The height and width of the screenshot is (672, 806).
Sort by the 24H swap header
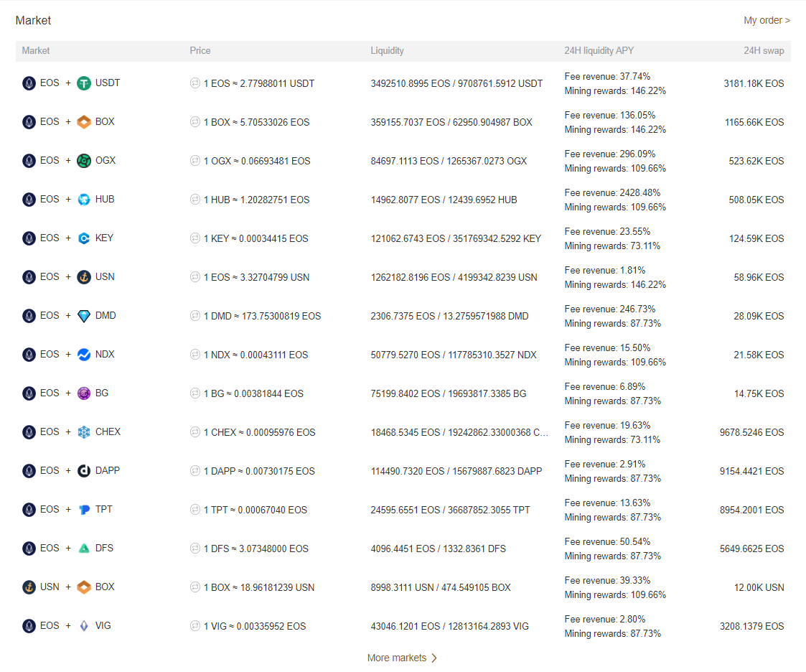[764, 50]
